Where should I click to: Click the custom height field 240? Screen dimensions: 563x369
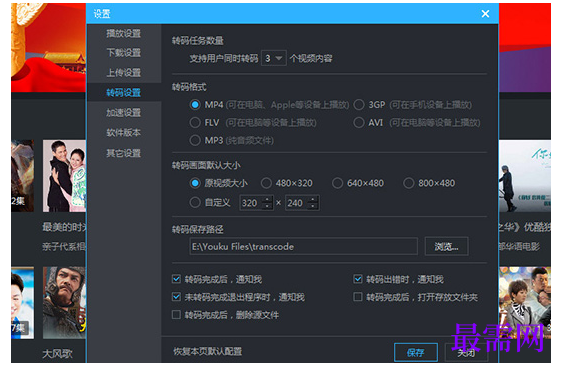(297, 203)
